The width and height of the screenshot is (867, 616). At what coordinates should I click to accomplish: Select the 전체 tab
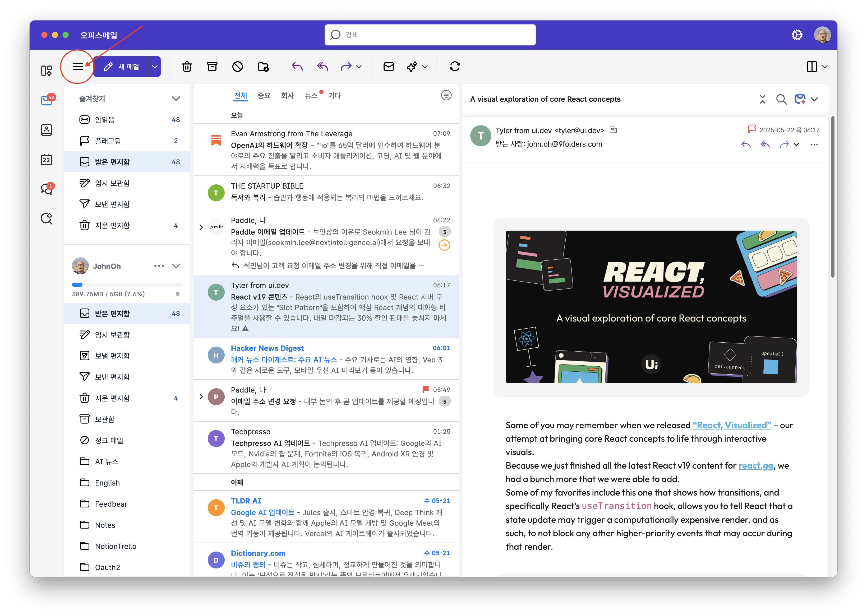240,96
